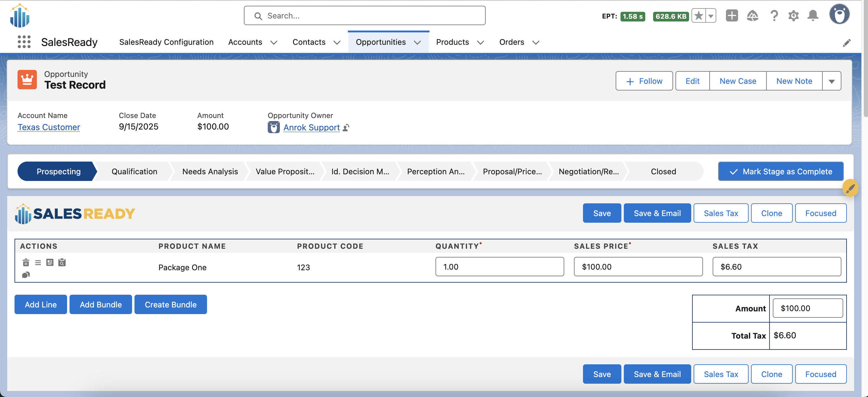868x397 pixels.
Task: Expand the Accounts tab dropdown chevron
Action: [x=274, y=42]
